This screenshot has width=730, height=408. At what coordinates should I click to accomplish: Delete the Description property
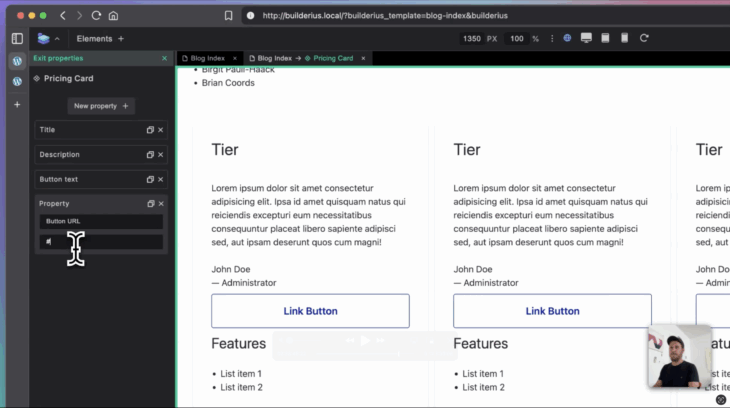point(160,155)
